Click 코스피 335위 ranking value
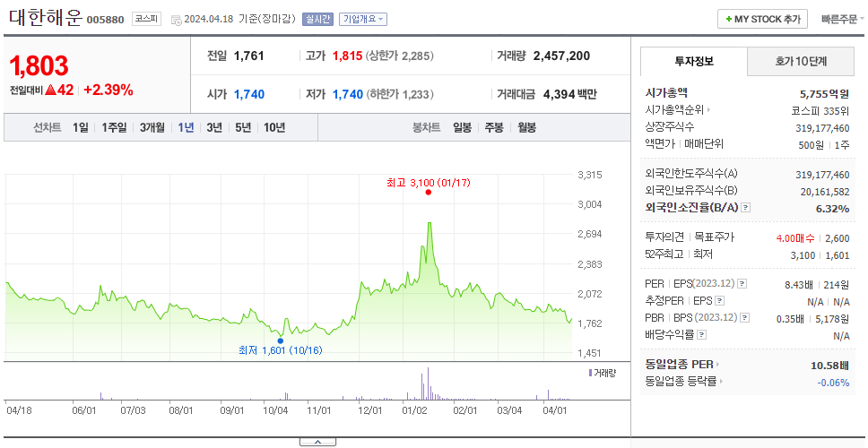The image size is (868, 448). (x=820, y=111)
